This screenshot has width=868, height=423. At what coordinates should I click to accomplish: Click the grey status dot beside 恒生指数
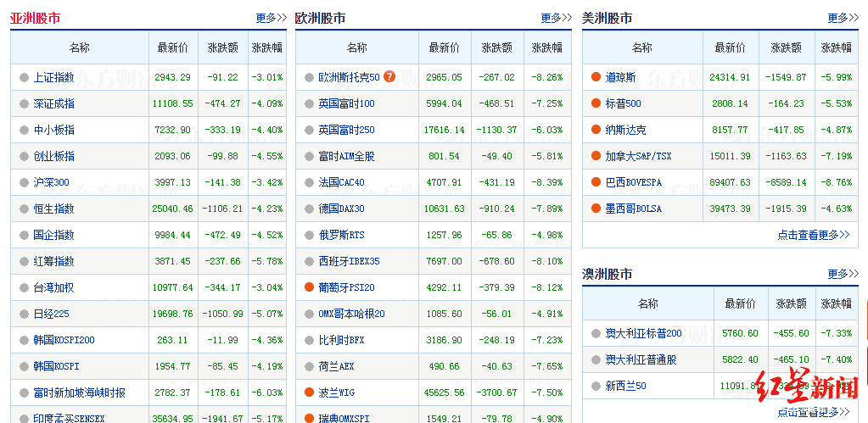pyautogui.click(x=24, y=209)
